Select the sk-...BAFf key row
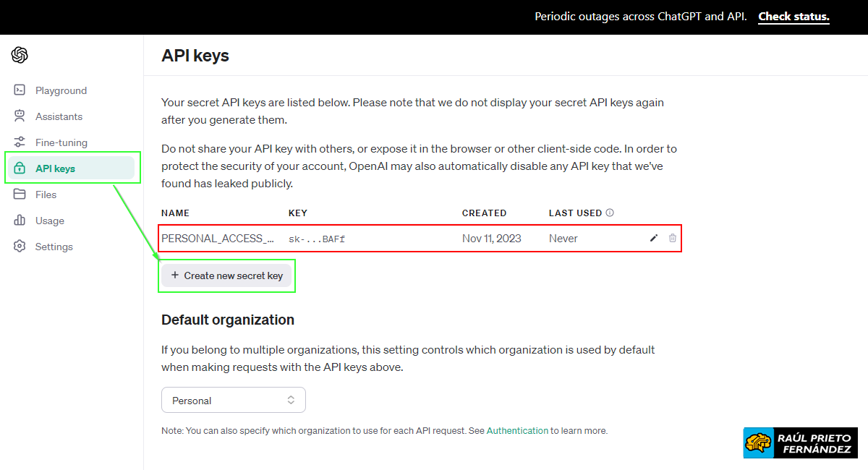 317,239
